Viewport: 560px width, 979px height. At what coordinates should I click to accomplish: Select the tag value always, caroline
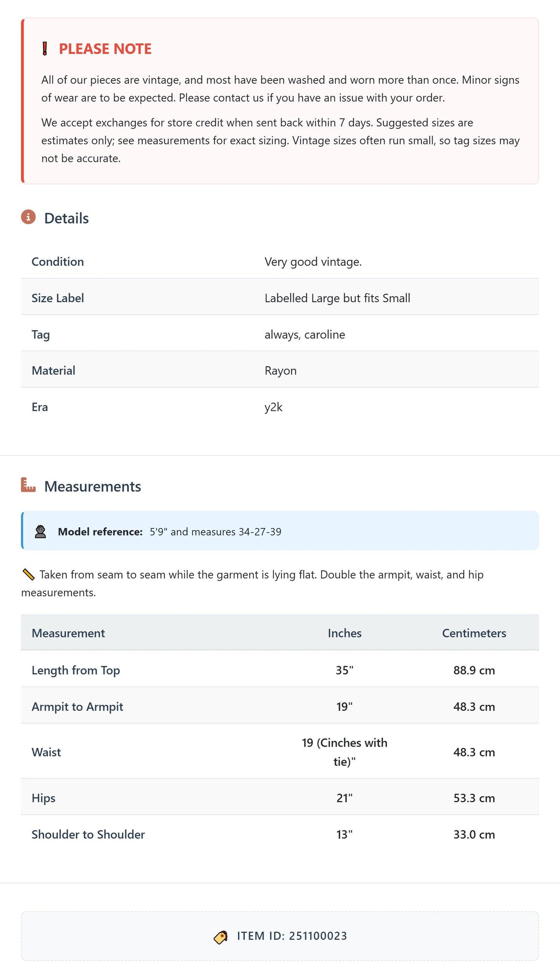pos(305,335)
